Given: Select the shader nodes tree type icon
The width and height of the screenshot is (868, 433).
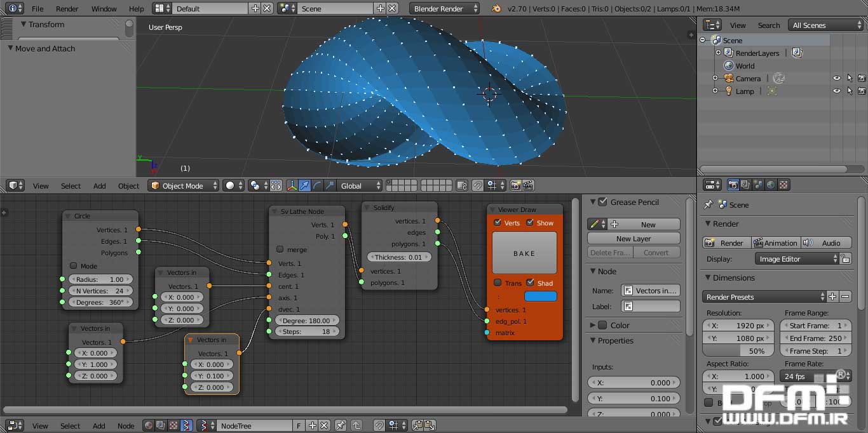Looking at the screenshot, I should [x=149, y=425].
